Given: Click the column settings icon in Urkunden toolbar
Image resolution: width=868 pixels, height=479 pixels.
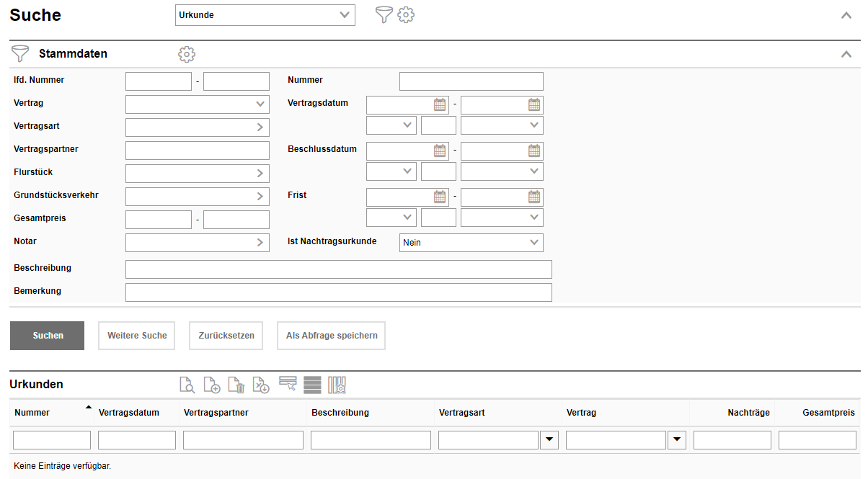Looking at the screenshot, I should 337,385.
